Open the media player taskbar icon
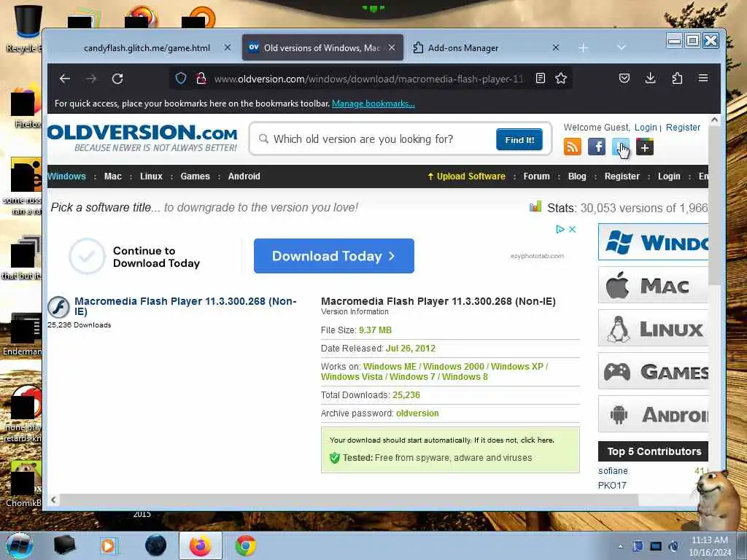 click(109, 545)
